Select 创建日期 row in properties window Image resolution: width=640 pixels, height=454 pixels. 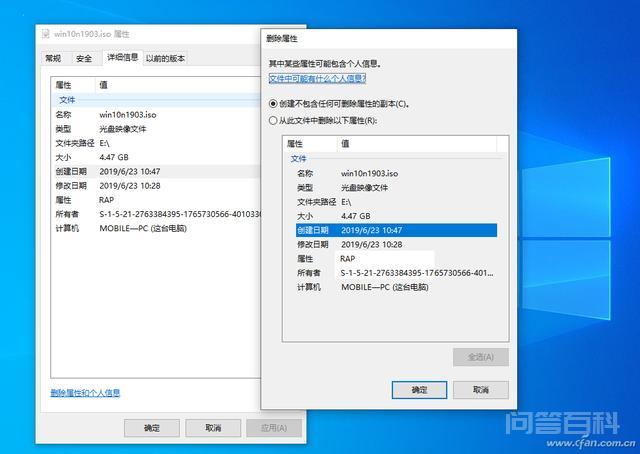click(x=157, y=171)
